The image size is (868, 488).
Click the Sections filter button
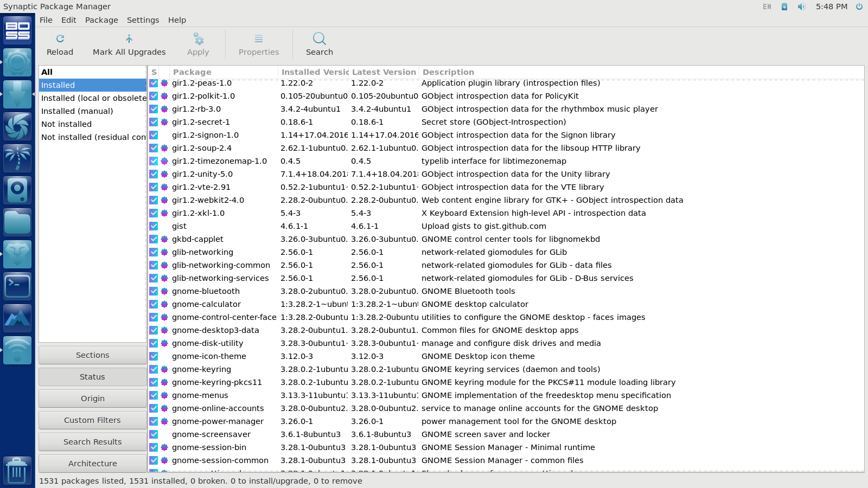point(92,355)
